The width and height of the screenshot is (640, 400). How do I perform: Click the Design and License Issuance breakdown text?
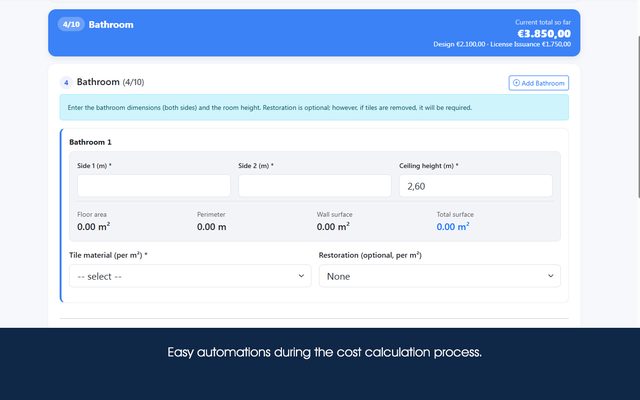coord(502,44)
